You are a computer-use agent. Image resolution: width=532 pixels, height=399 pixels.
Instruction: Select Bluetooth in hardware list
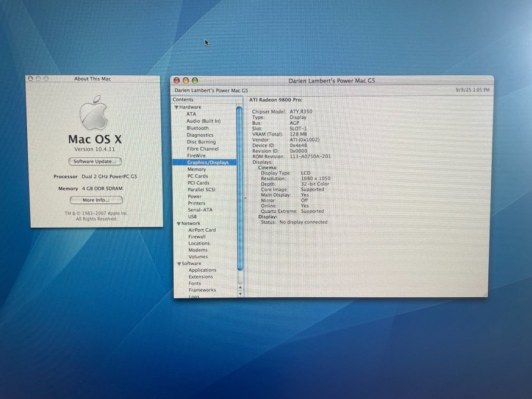coord(197,128)
